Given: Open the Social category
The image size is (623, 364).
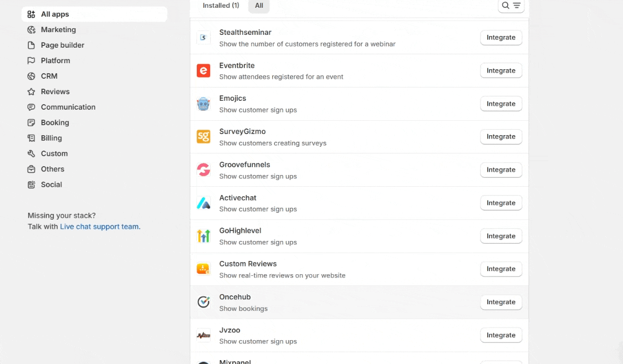Looking at the screenshot, I should (52, 185).
